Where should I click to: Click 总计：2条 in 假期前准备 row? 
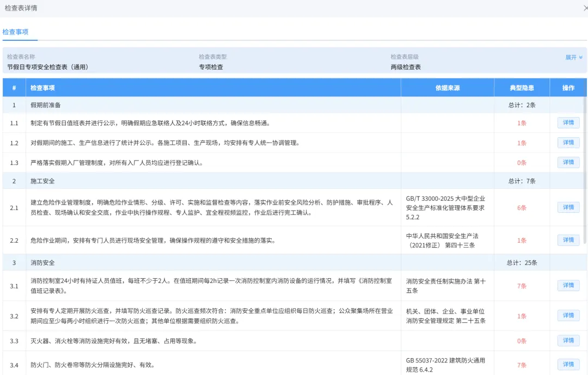tap(522, 105)
